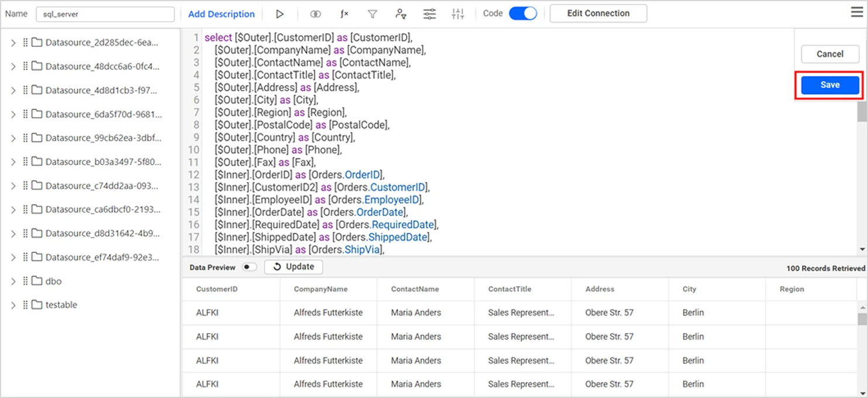Screen dimensions: 868x398
Task: Toggle the Code mode switch off
Action: 523,13
